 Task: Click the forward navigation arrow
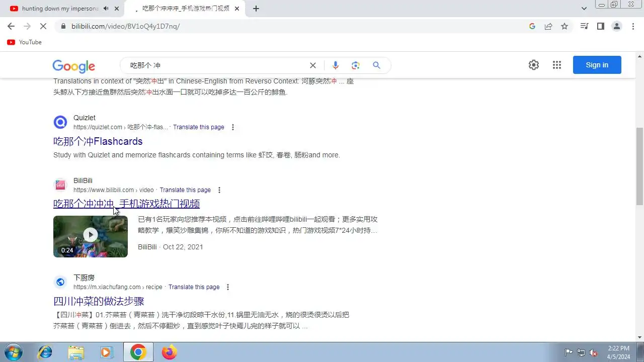click(x=27, y=26)
